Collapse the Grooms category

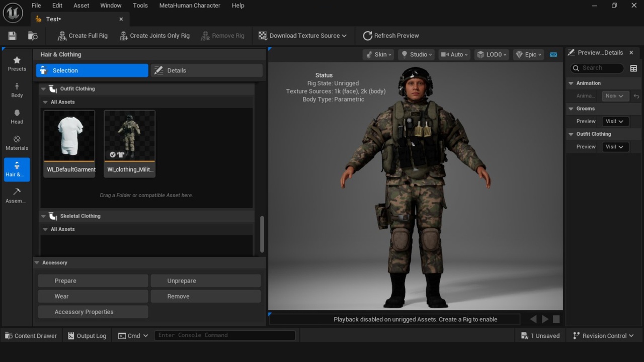pos(571,109)
